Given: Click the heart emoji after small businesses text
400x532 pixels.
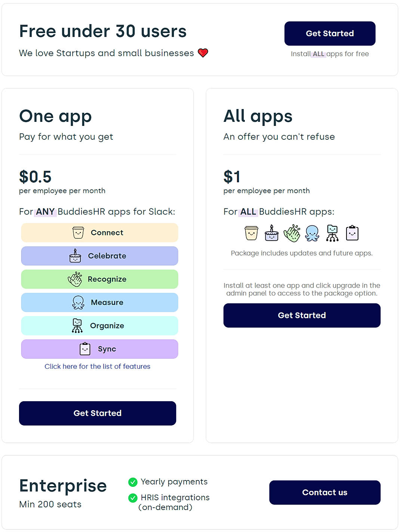Looking at the screenshot, I should click(x=203, y=53).
